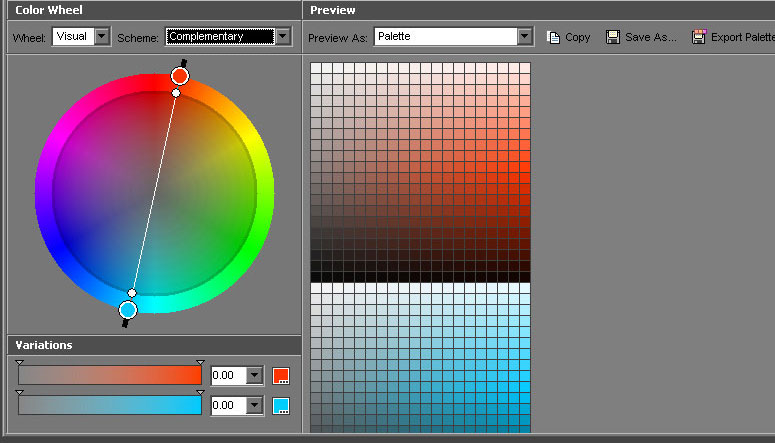This screenshot has height=443, width=775.
Task: Click the Preview panel header
Action: (x=539, y=10)
